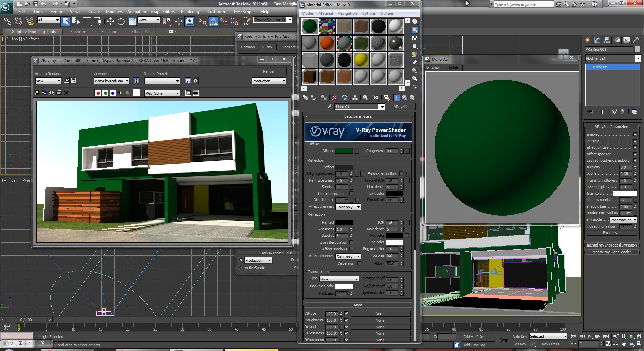644x351 pixels.
Task: Toggle Backlight for material samples
Action: point(415,30)
